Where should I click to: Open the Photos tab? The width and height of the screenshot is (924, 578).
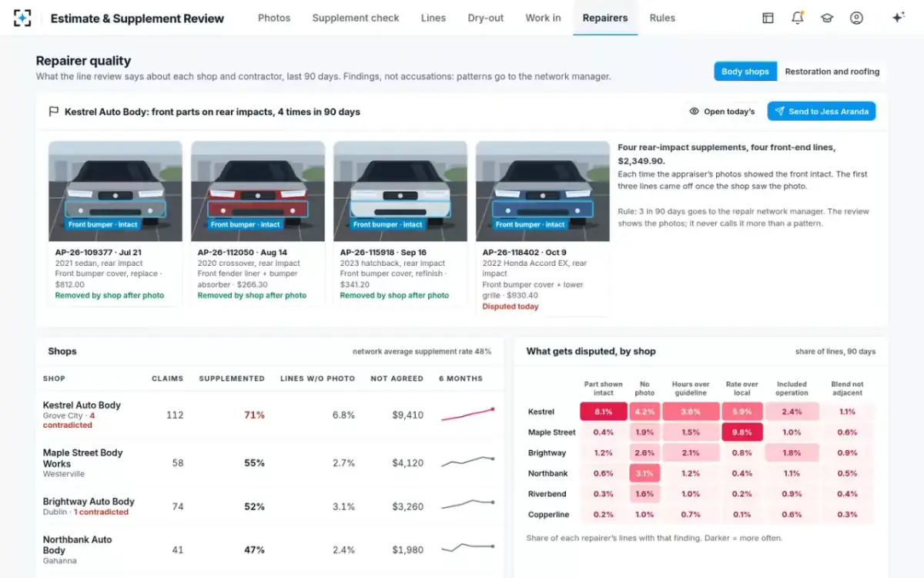(x=274, y=18)
